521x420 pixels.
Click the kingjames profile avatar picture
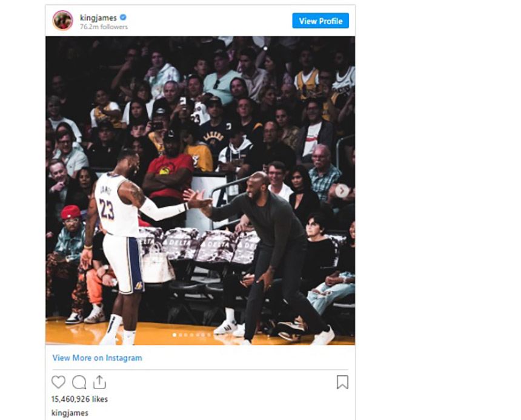tap(63, 20)
